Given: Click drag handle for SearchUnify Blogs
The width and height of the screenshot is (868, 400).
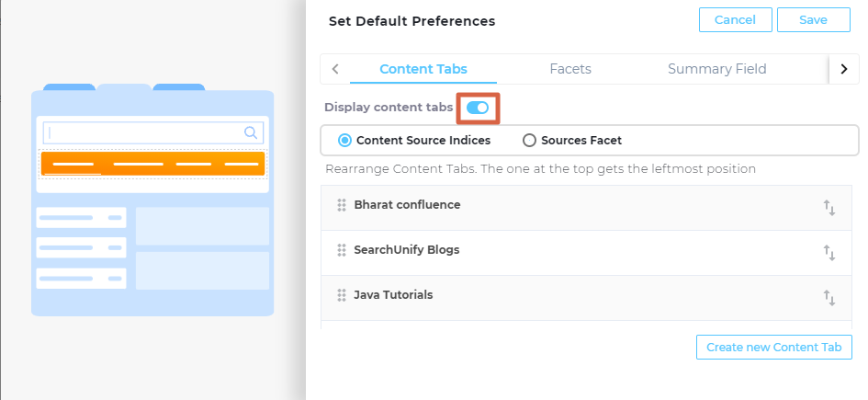Looking at the screenshot, I should click(342, 250).
